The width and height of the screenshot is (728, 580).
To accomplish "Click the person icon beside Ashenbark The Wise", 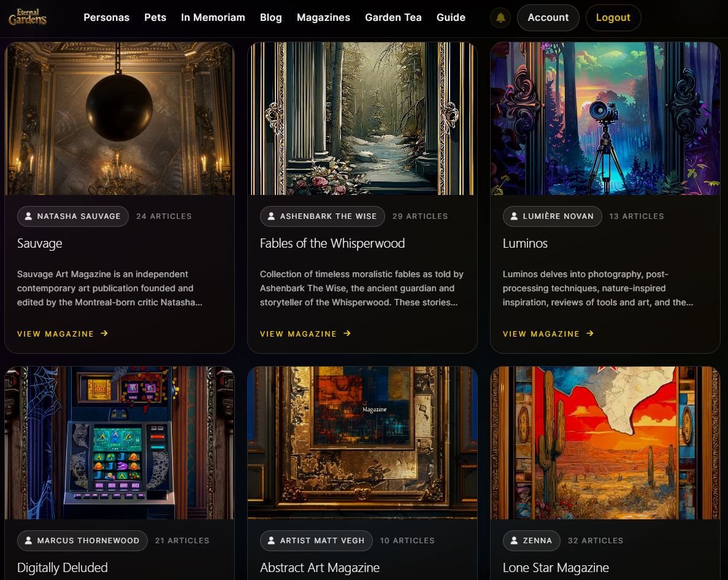I will (271, 216).
